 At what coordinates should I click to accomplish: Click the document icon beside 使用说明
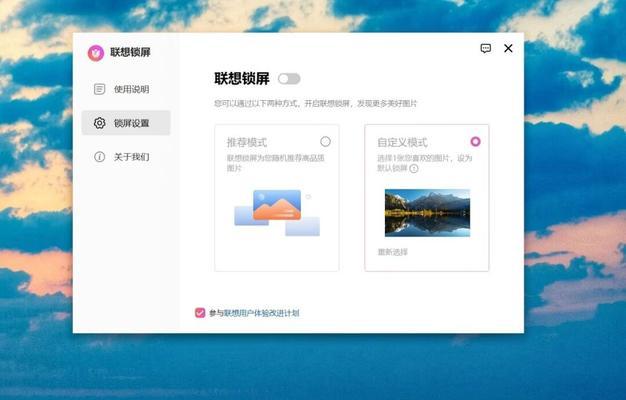pyautogui.click(x=99, y=89)
